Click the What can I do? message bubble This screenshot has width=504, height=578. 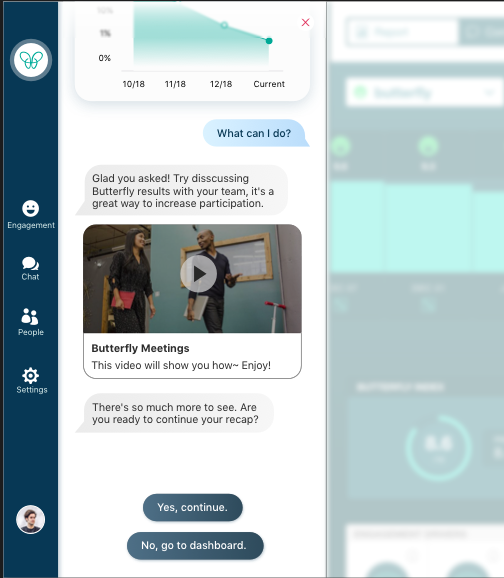coord(255,133)
